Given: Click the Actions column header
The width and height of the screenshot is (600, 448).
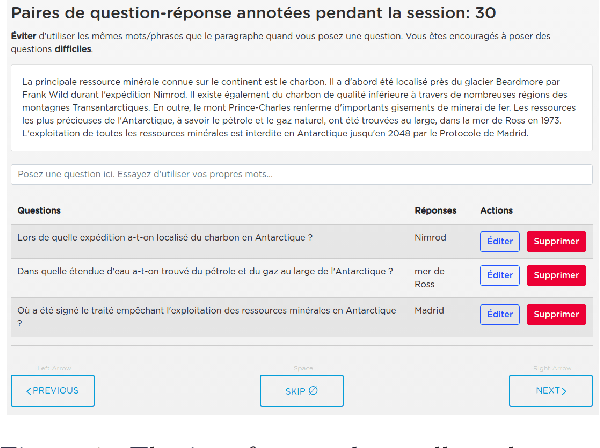Looking at the screenshot, I should pos(496,211).
